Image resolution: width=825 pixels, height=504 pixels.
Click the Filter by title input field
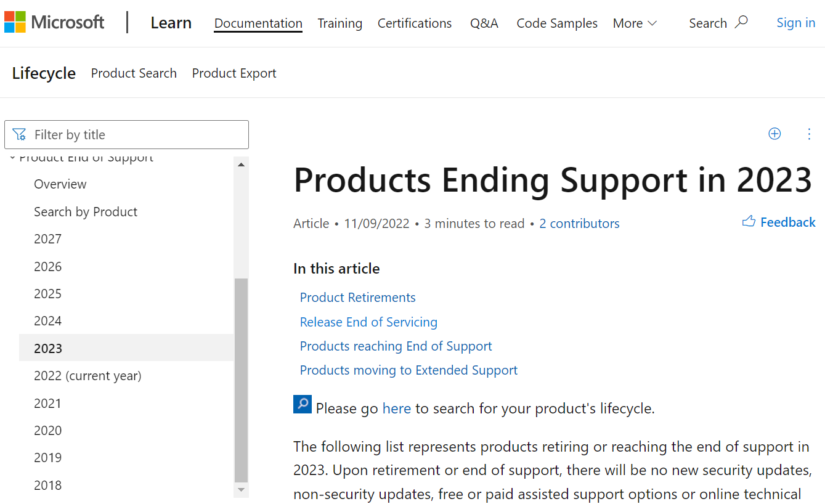pos(136,135)
